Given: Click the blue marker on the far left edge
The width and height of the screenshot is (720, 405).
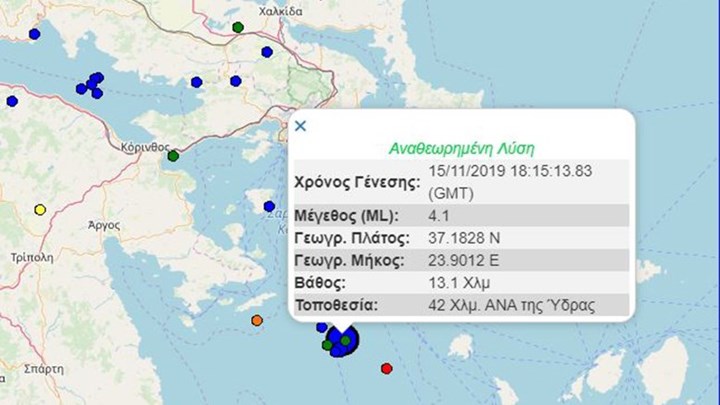Looking at the screenshot, I should point(12,101).
